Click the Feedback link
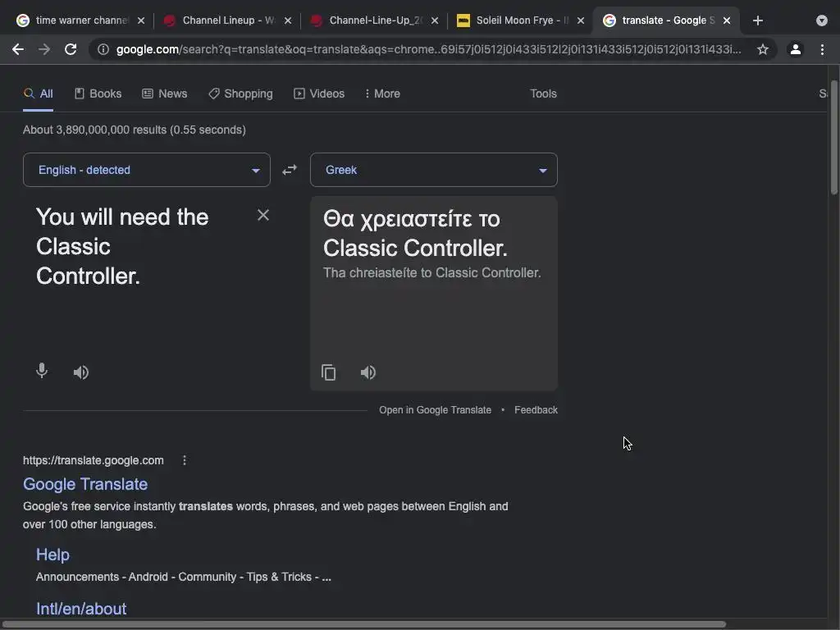The height and width of the screenshot is (630, 840). (536, 410)
